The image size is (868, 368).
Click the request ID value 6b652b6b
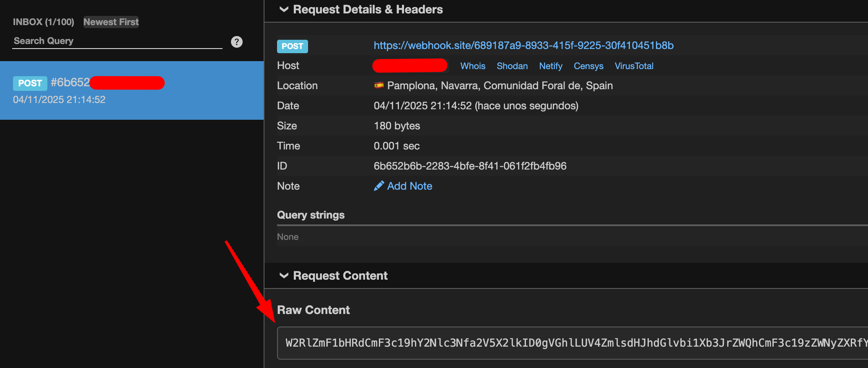tap(469, 166)
